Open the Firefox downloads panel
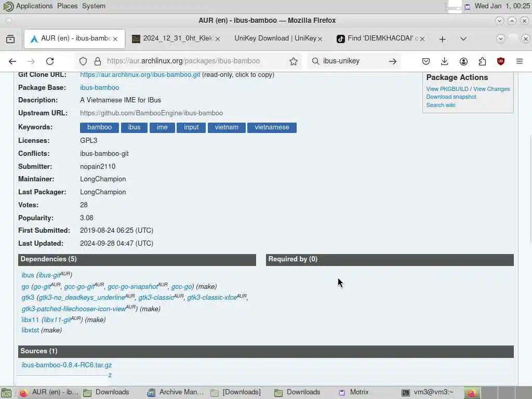The image size is (532, 399). (445, 61)
